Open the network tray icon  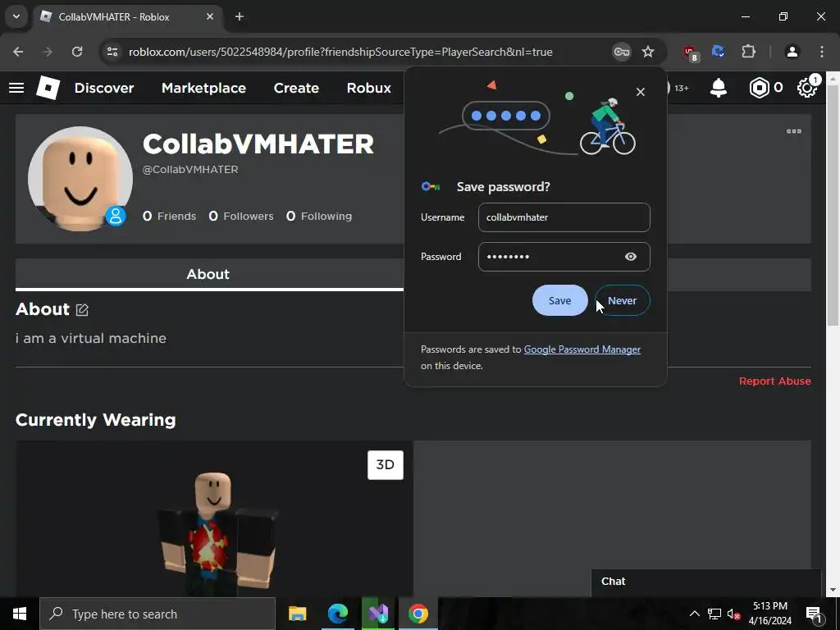[714, 614]
